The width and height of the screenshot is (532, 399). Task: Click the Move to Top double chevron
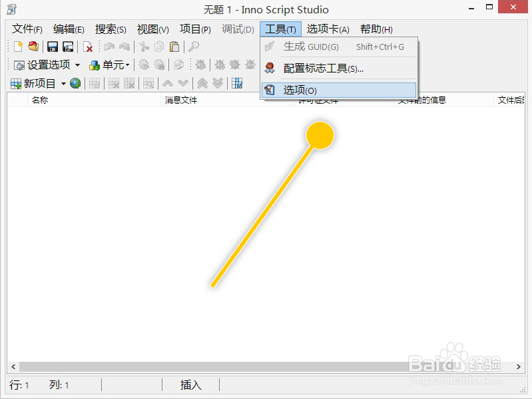pyautogui.click(x=202, y=83)
